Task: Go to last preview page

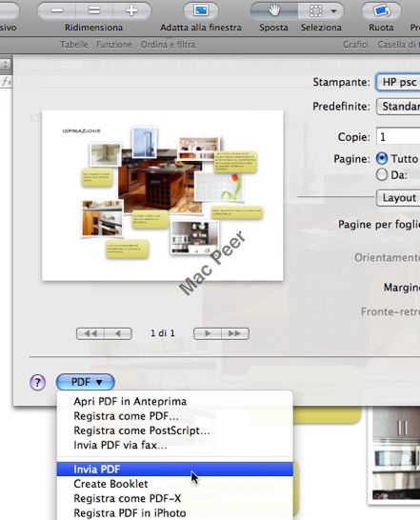Action: 235,333
